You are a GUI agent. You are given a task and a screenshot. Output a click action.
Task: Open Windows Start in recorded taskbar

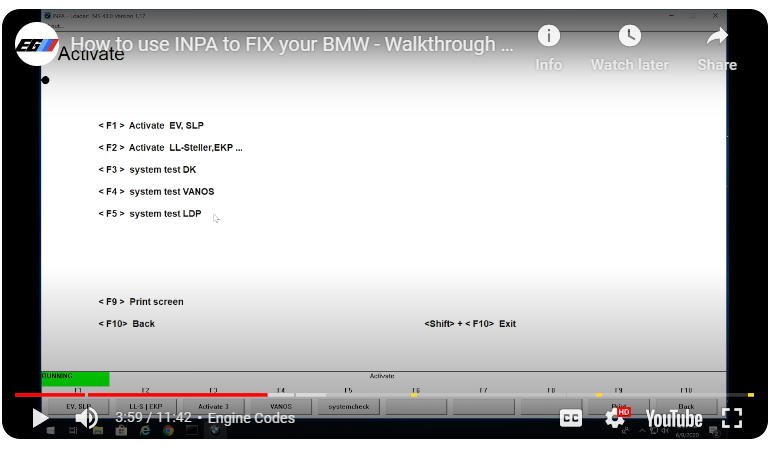[50, 431]
